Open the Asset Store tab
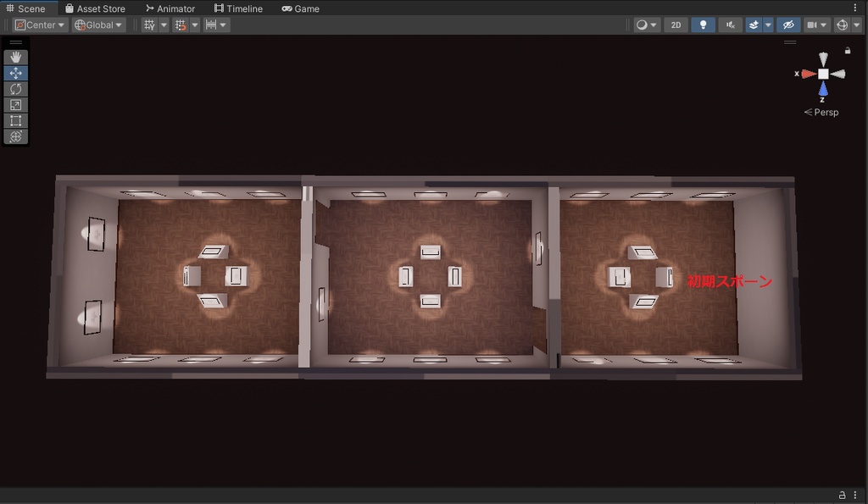 [95, 8]
